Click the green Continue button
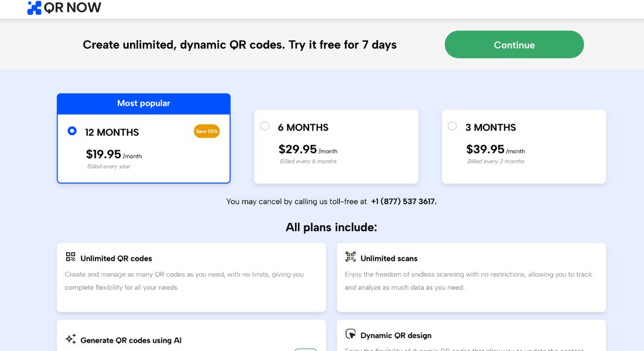Viewport: 644px width, 351px height. (514, 44)
